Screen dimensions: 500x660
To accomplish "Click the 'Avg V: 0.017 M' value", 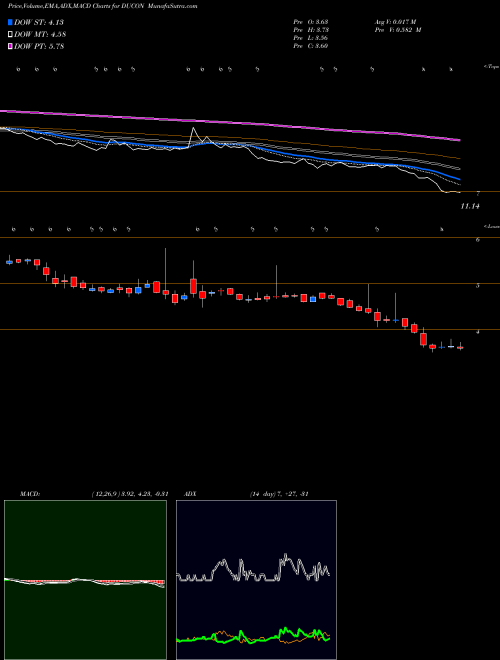I will pos(397,22).
